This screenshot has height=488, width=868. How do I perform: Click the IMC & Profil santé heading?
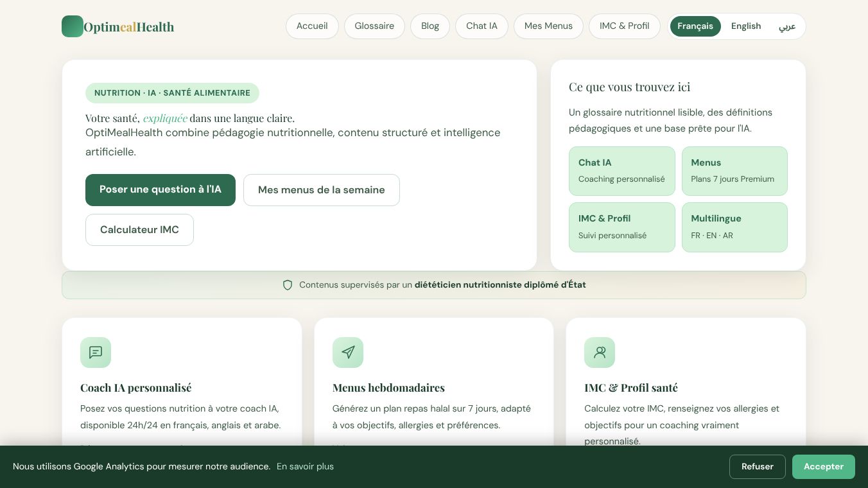tap(631, 388)
